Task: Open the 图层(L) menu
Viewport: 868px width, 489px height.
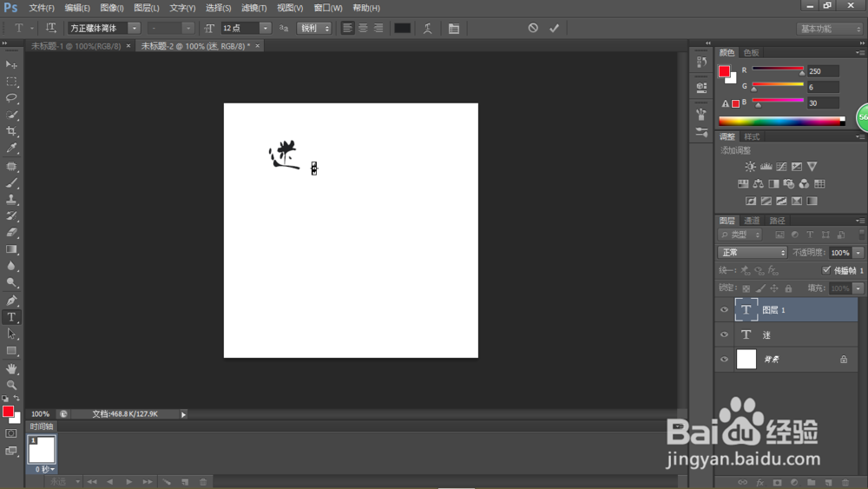Action: pos(146,8)
